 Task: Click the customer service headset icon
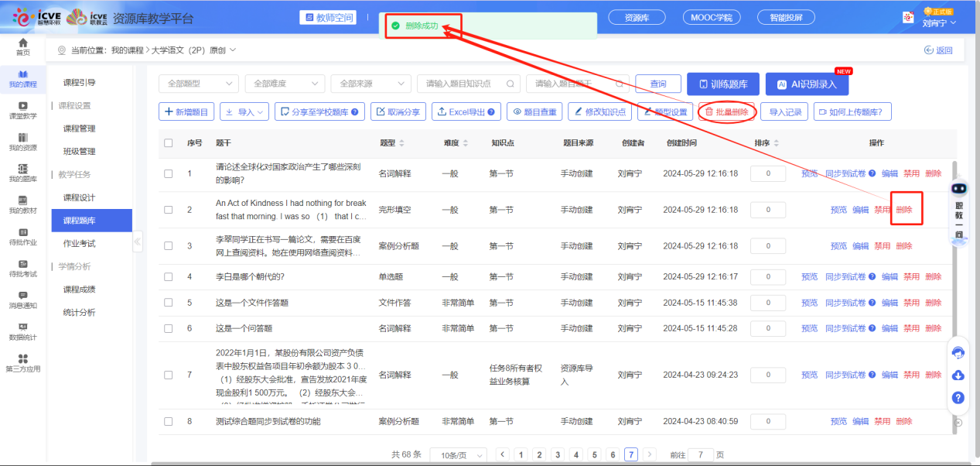coord(958,353)
